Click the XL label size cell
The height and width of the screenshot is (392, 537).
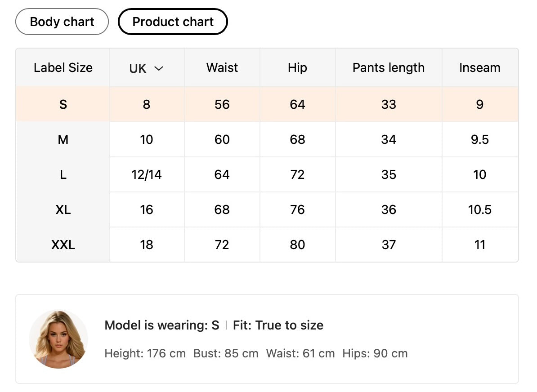point(63,210)
